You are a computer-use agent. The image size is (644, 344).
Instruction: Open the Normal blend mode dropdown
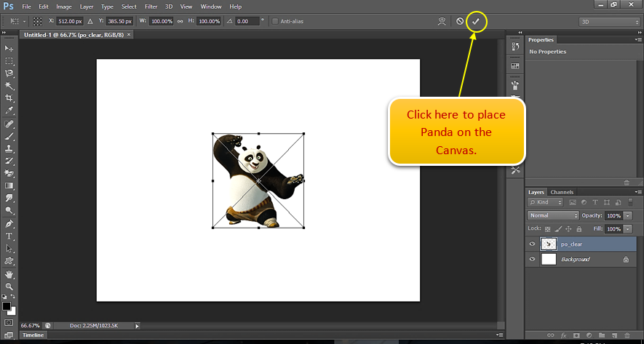point(553,215)
